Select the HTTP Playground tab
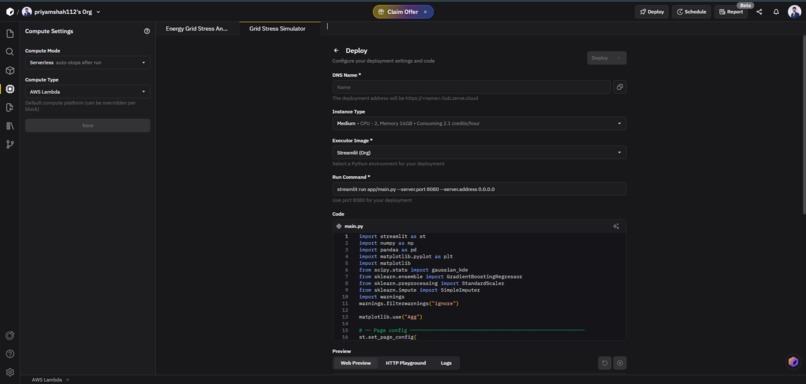The image size is (806, 384). (406, 363)
